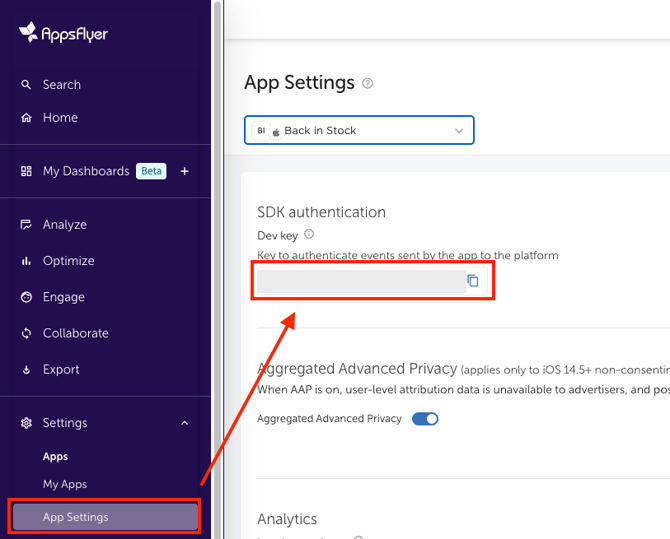Image resolution: width=670 pixels, height=539 pixels.
Task: Click the Search magnifier icon
Action: 26,85
